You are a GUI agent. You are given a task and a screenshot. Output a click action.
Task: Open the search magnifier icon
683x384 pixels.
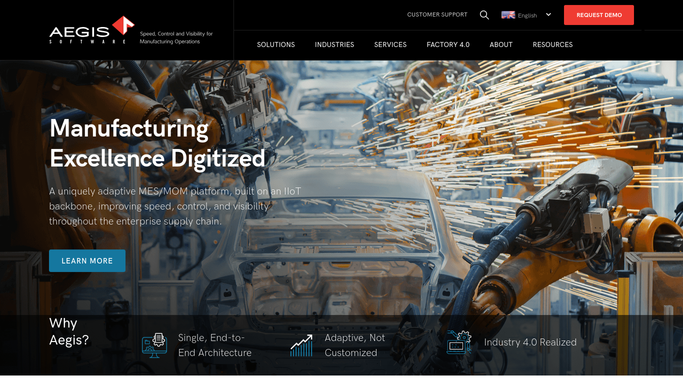[484, 15]
